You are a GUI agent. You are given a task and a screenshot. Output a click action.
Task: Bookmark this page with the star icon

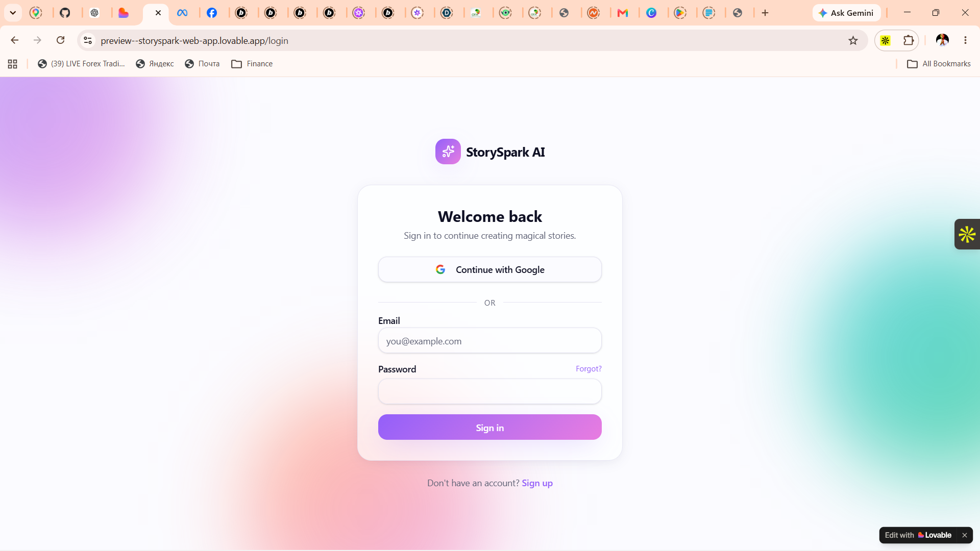[x=853, y=40]
